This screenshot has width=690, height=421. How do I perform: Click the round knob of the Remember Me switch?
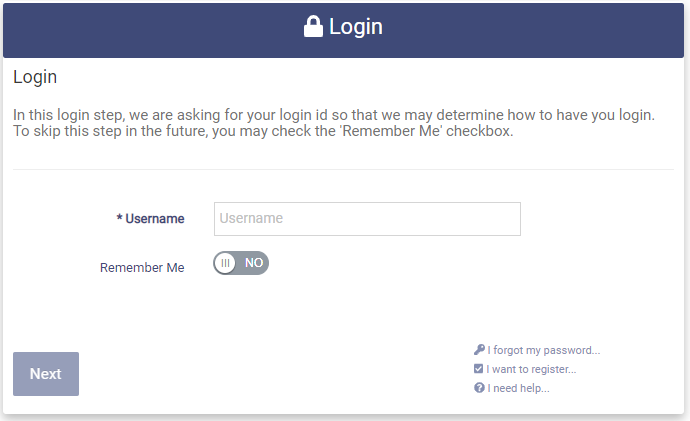(226, 263)
